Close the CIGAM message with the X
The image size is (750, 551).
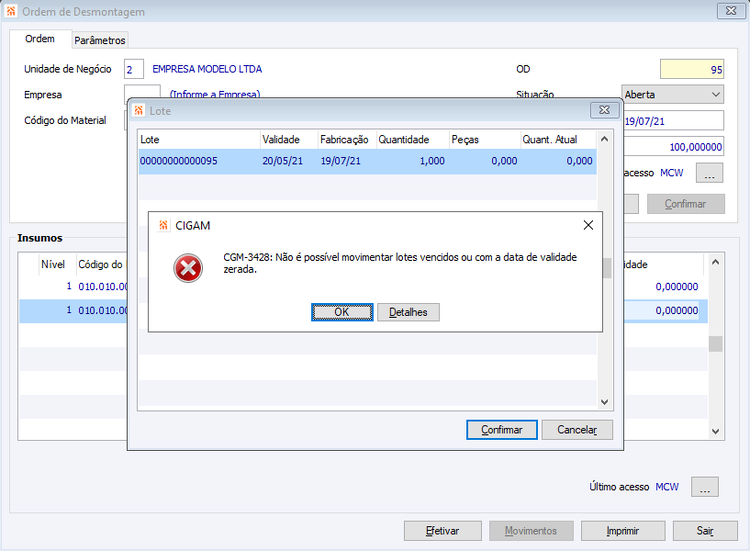[x=588, y=225]
